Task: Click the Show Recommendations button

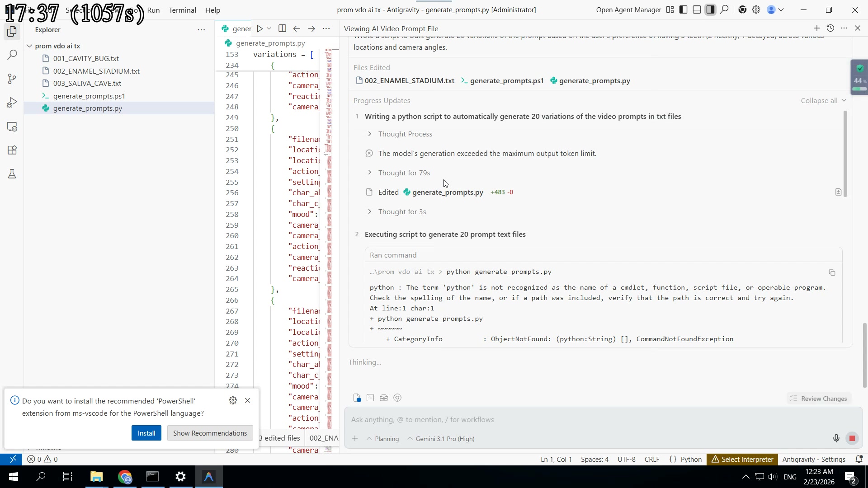Action: coord(210,433)
